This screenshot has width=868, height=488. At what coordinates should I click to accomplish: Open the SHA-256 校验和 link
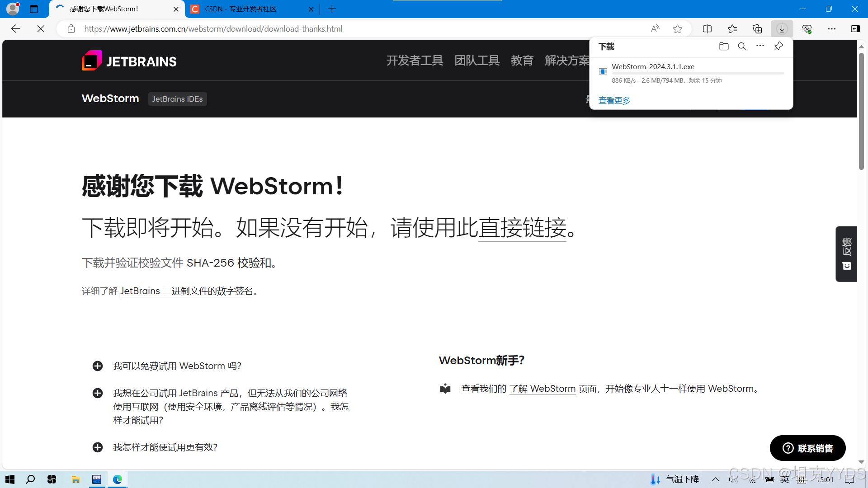tap(229, 263)
